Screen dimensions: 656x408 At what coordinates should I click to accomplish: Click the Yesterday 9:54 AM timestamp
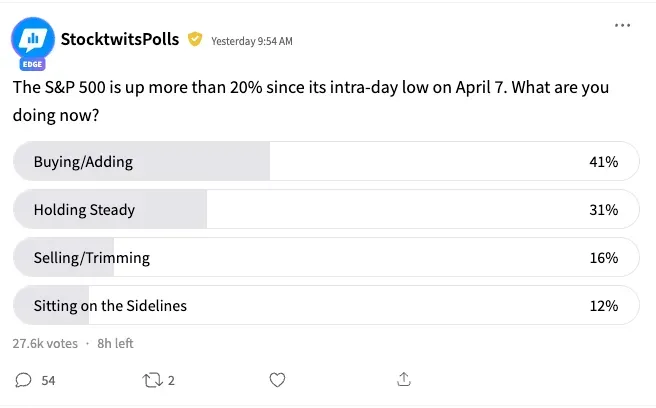pos(252,41)
